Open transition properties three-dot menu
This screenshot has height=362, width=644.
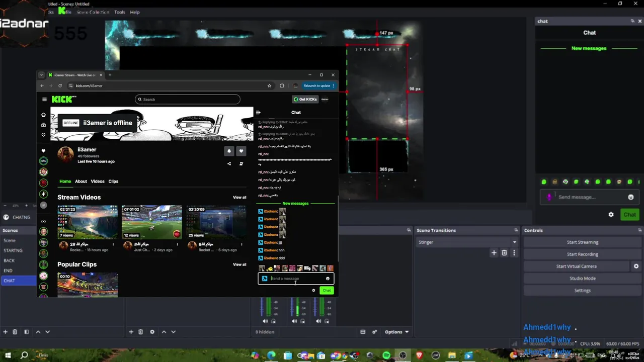click(x=514, y=253)
